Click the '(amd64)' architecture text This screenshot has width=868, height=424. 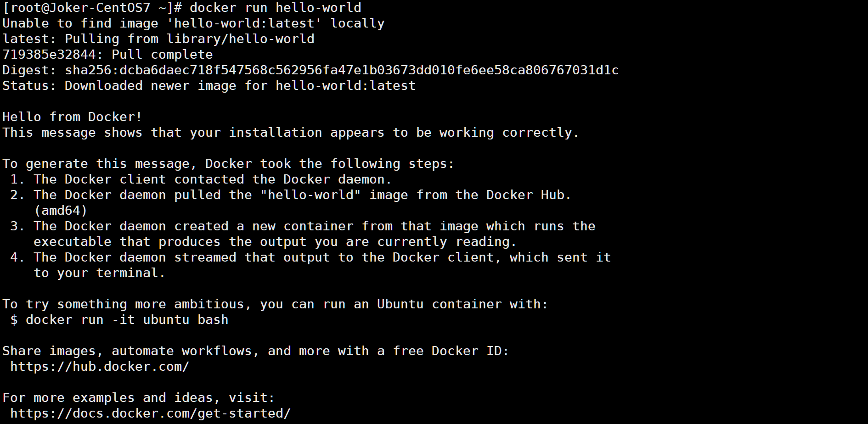(61, 211)
